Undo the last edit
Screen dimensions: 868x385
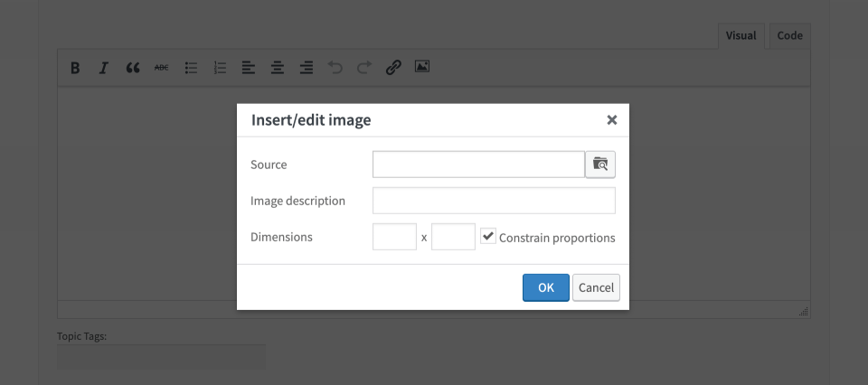335,68
